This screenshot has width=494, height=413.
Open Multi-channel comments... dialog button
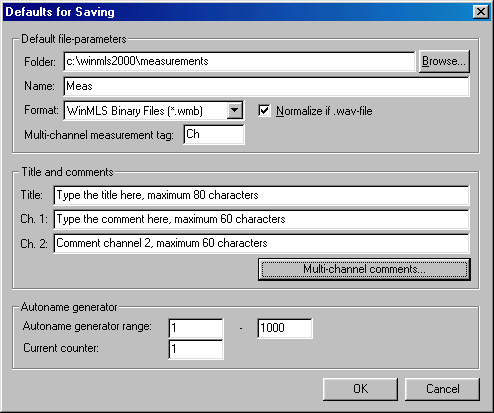point(364,269)
